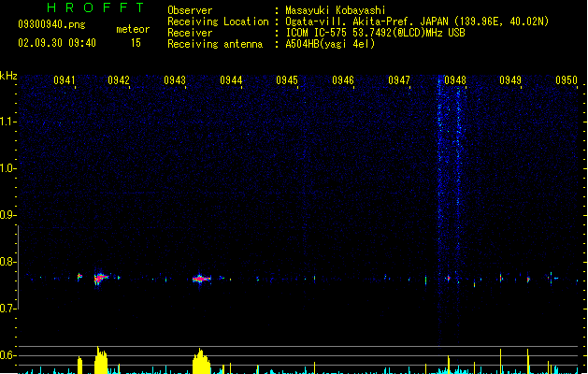
Task: Click the HROFFT title text
Action: [95, 7]
